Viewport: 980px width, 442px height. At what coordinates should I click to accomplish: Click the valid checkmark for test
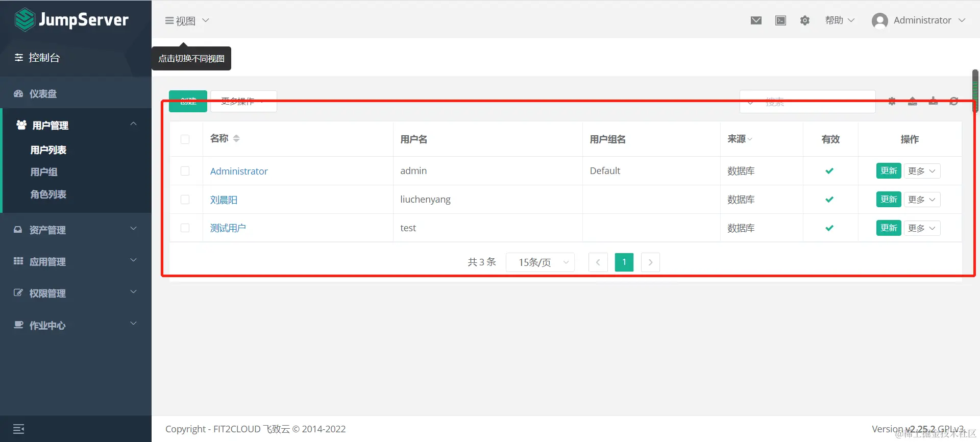coord(829,228)
